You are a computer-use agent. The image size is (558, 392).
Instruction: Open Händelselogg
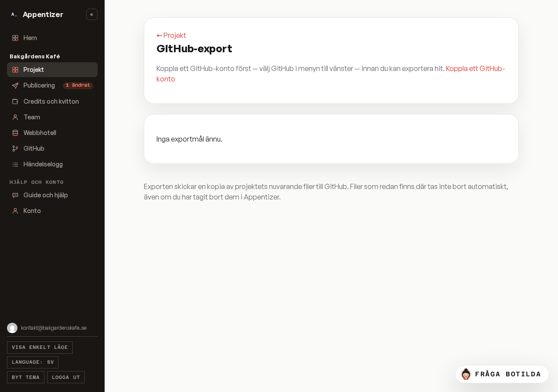coord(52,164)
